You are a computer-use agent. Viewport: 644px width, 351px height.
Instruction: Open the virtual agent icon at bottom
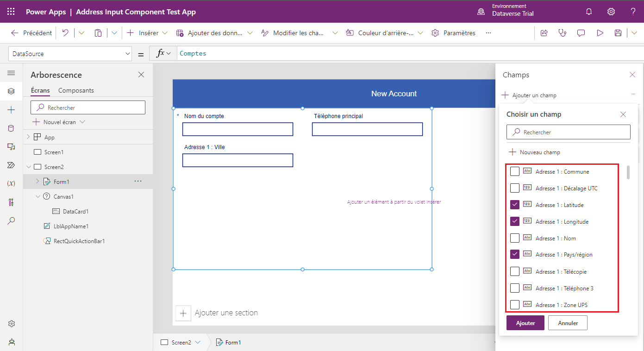pos(12,342)
